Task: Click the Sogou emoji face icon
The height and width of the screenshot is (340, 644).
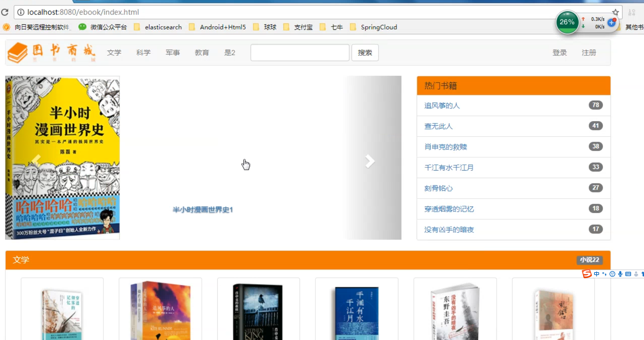Action: click(612, 274)
